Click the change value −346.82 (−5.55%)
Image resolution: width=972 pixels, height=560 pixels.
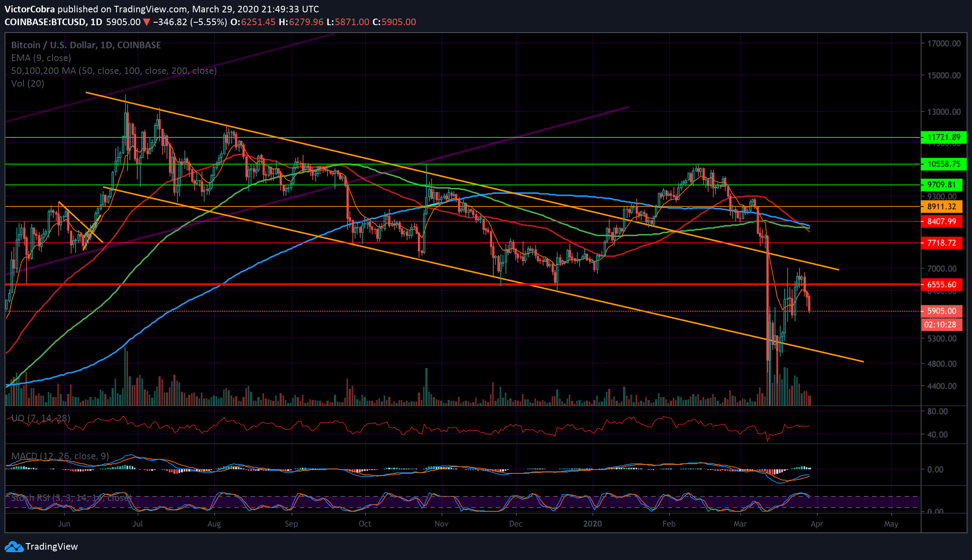click(190, 22)
